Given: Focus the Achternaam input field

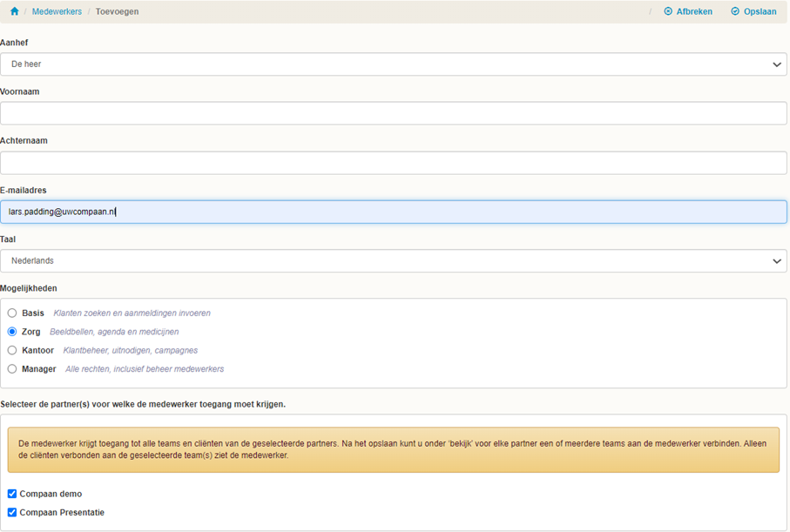Looking at the screenshot, I should 394,163.
